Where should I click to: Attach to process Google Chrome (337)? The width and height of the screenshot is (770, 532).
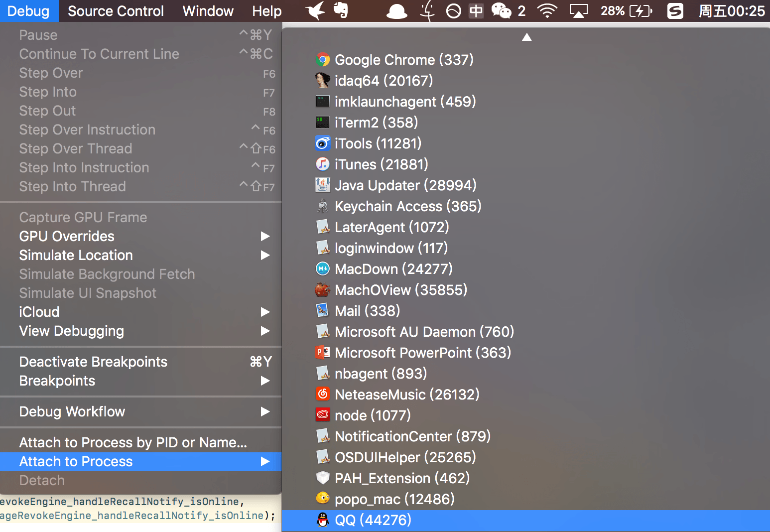[526, 60]
